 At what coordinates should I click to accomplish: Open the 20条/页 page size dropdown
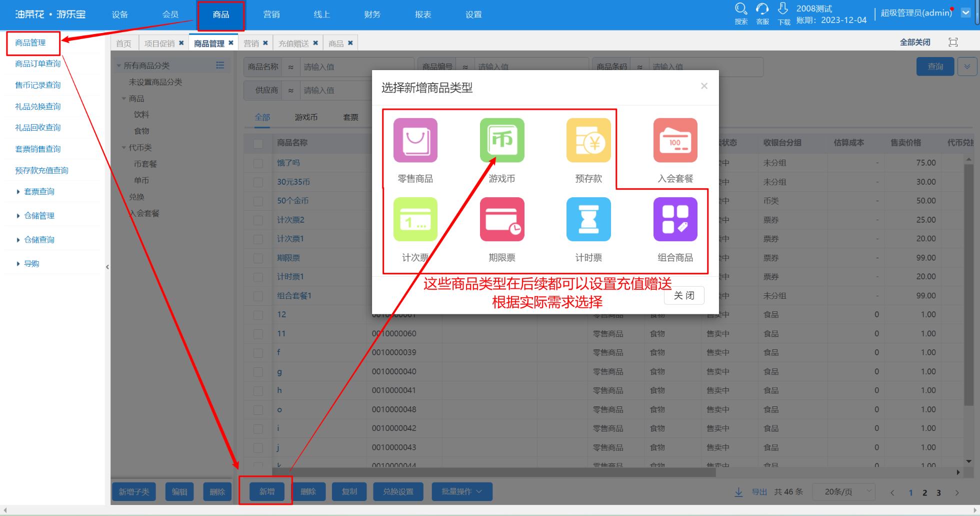tap(844, 492)
